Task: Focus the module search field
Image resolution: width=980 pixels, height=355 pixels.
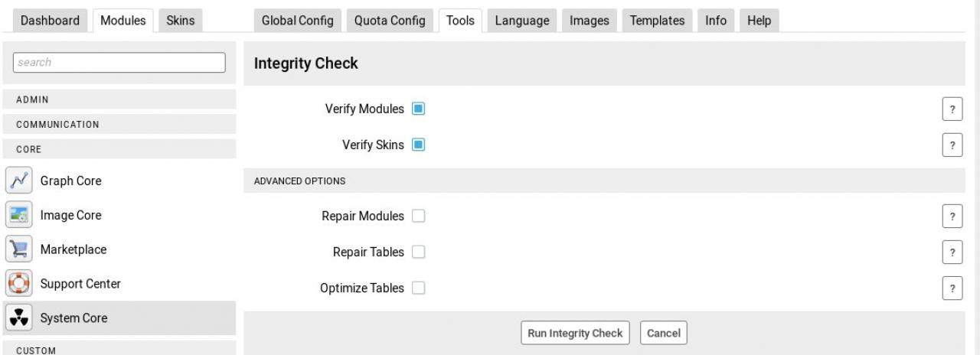Action: (119, 63)
